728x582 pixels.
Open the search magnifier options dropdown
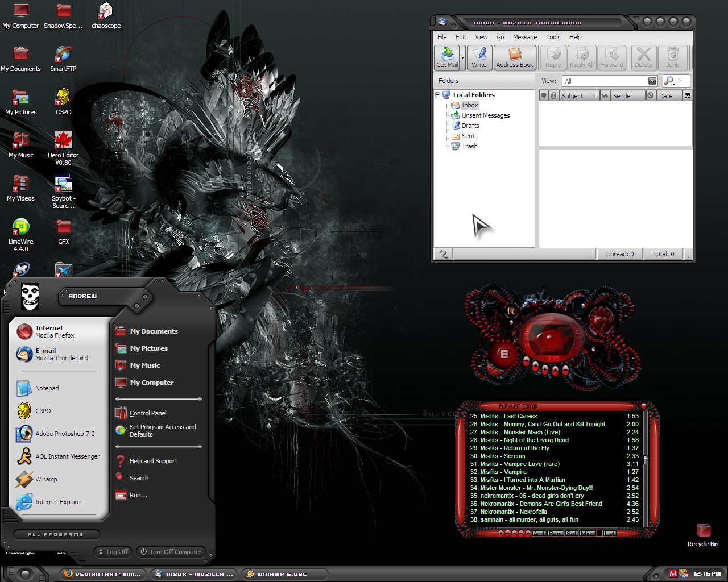click(669, 81)
